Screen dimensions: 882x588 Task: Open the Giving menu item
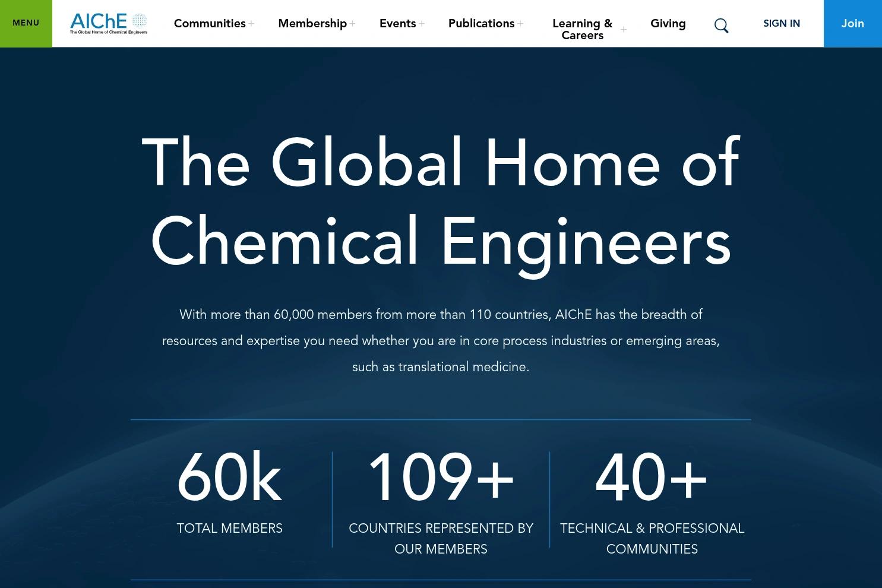pos(668,23)
